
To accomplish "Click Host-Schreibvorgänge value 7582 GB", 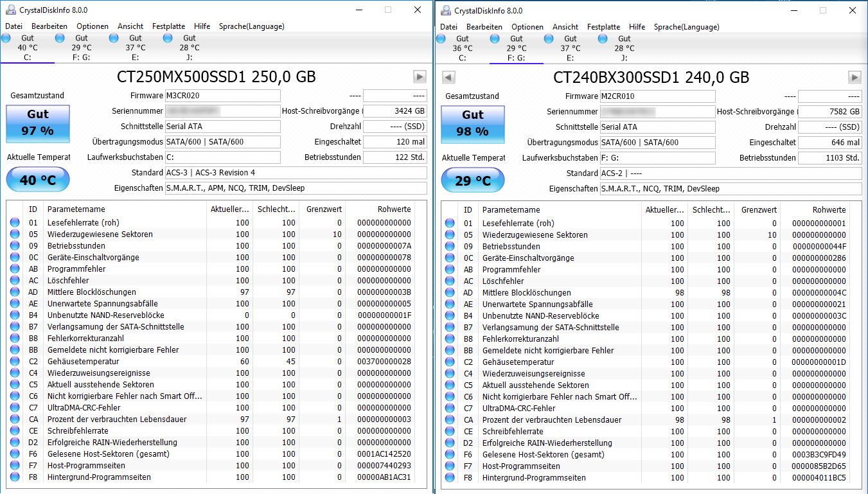I will click(830, 112).
